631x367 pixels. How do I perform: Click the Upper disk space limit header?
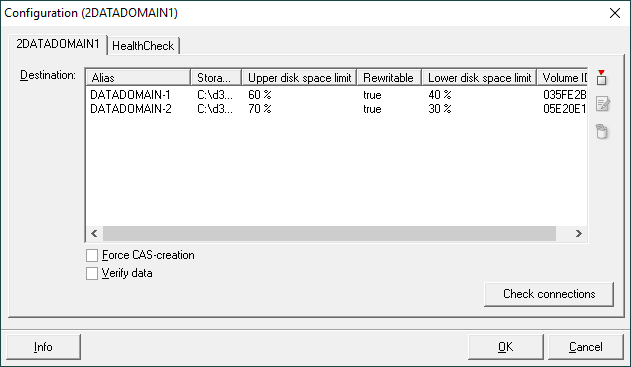point(299,77)
